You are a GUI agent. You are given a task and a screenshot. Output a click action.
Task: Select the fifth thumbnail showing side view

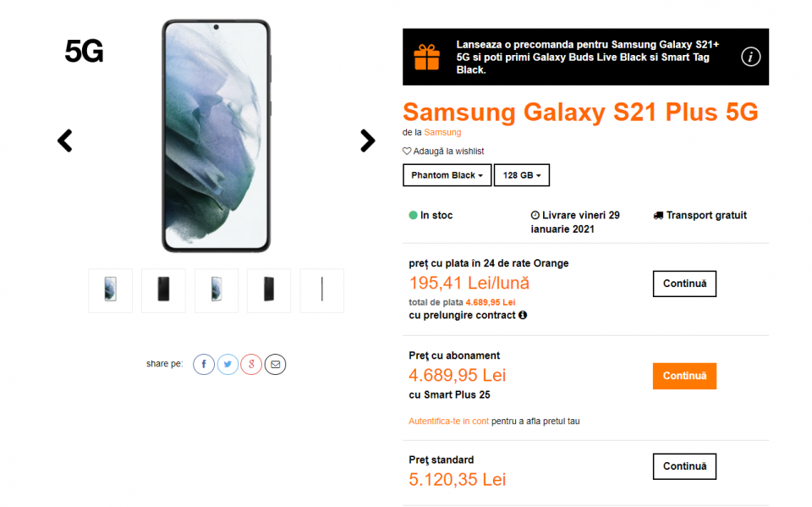tap(321, 290)
